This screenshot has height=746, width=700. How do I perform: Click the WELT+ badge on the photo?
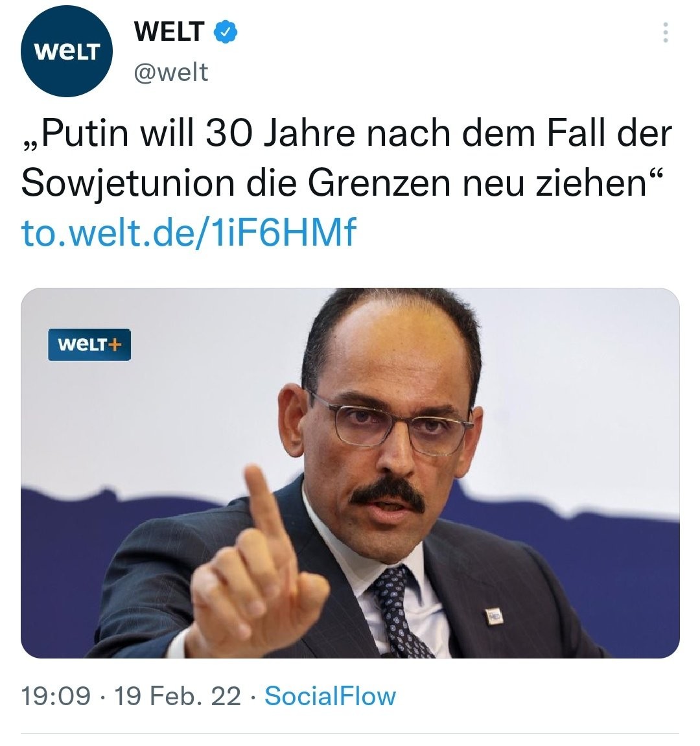(x=89, y=344)
